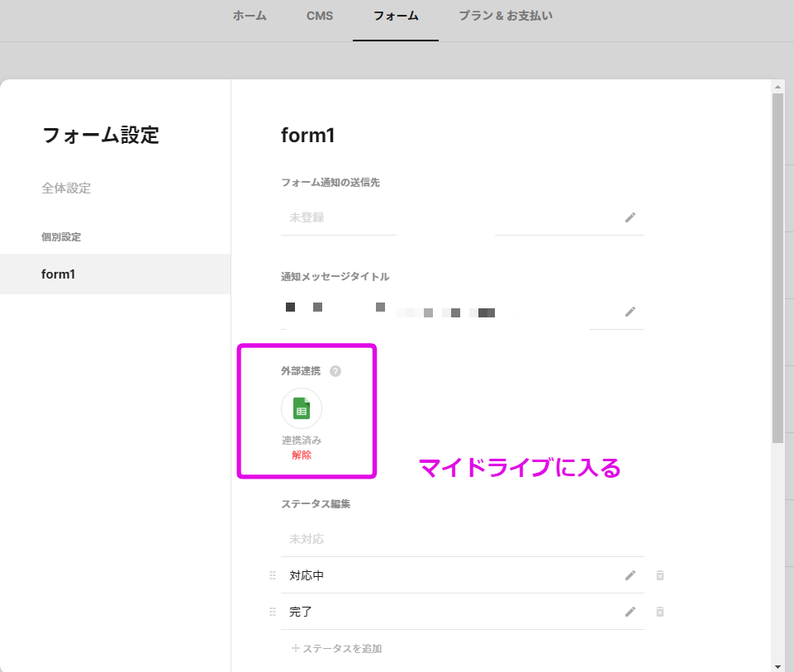The image size is (794, 672).
Task: Select form1 in the 個別設定 list
Action: click(116, 274)
